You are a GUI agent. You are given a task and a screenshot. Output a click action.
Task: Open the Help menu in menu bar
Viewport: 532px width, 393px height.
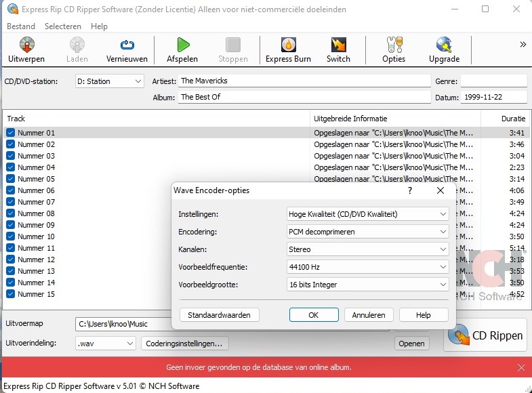point(99,26)
